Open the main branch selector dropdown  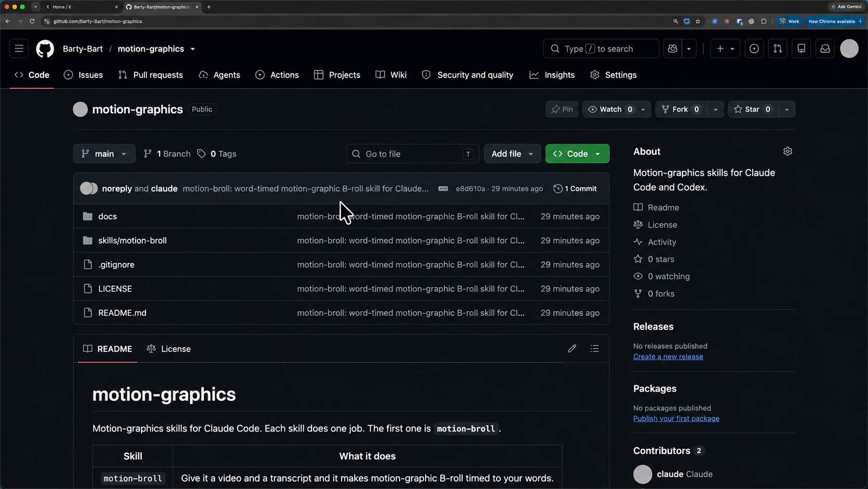pyautogui.click(x=104, y=154)
